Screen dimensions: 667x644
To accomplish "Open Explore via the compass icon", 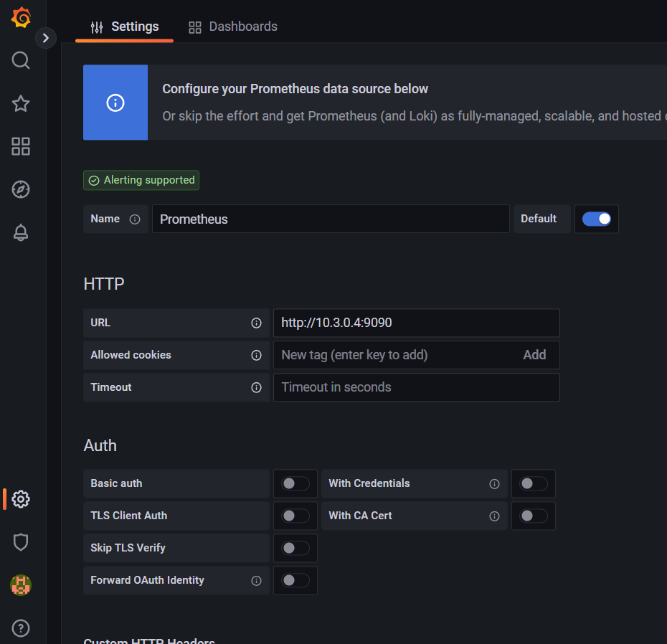I will 21,189.
